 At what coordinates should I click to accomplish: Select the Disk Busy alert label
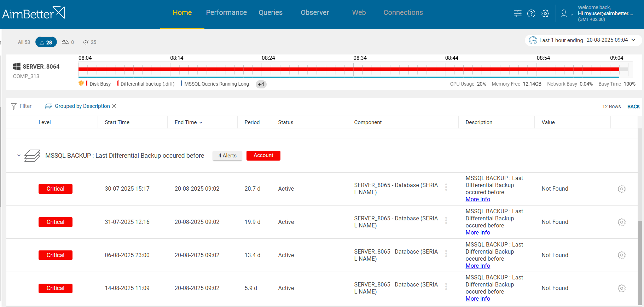click(x=100, y=84)
